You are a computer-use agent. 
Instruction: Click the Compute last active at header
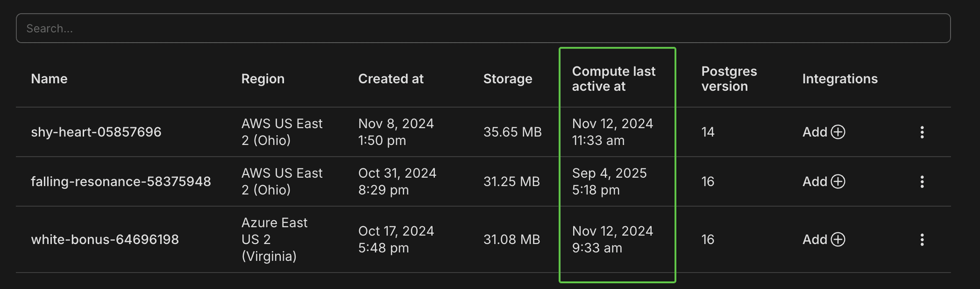tap(613, 79)
